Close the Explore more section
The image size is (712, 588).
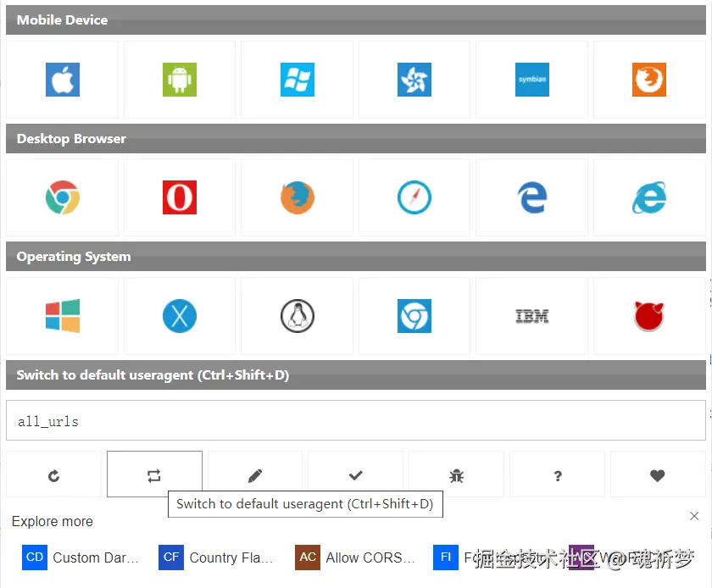pos(694,516)
